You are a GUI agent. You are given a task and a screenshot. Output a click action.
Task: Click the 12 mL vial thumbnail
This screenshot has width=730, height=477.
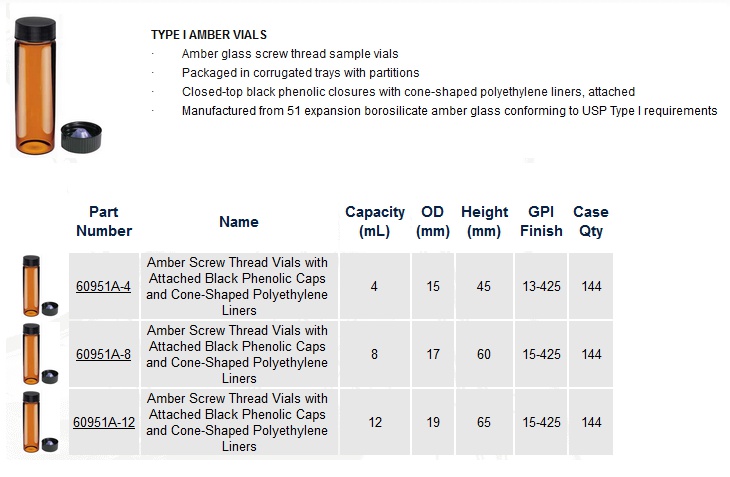[40, 422]
